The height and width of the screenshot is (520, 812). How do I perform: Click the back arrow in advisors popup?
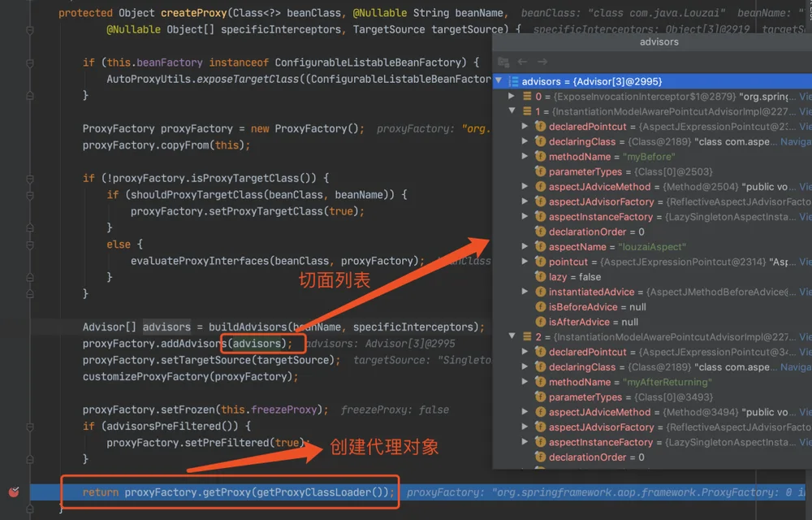522,62
